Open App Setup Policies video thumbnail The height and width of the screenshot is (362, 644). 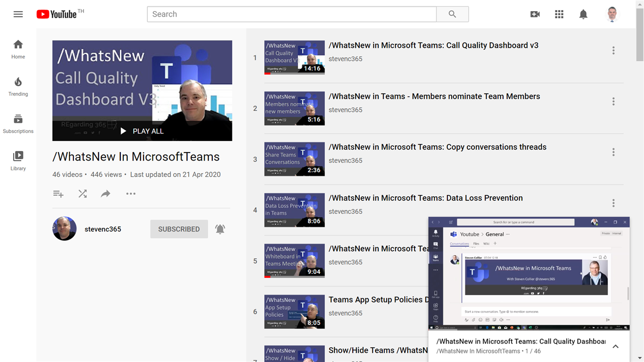pyautogui.click(x=294, y=312)
